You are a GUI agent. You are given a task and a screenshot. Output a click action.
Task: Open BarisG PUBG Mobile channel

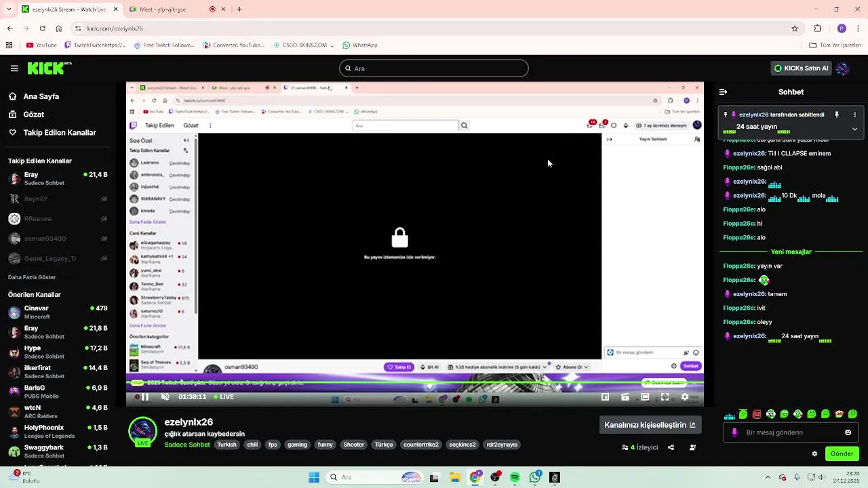point(58,392)
